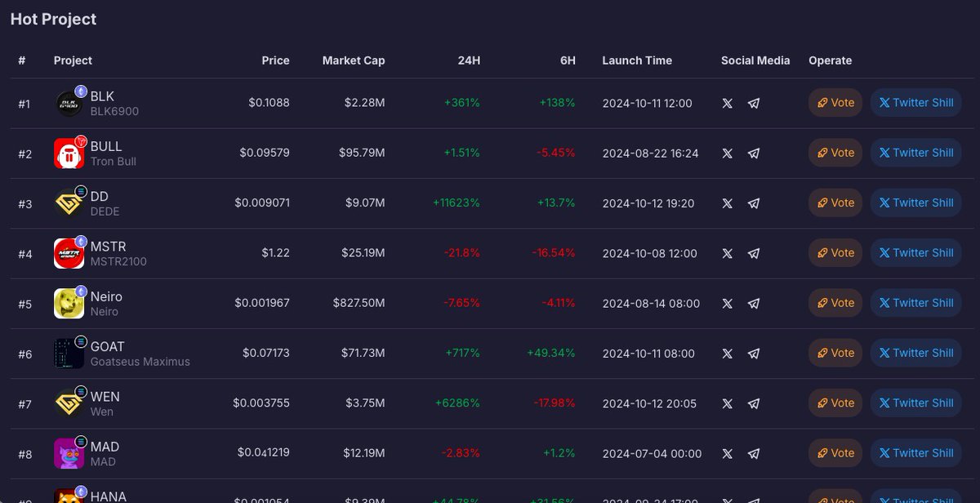Click Twitter Shill for BULL
The height and width of the screenshot is (503, 980).
(x=915, y=153)
